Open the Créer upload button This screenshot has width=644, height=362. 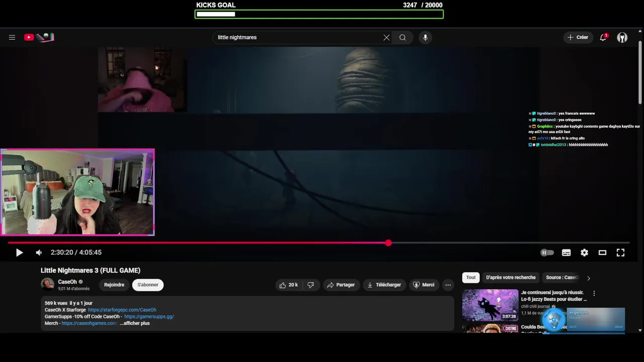coord(578,37)
